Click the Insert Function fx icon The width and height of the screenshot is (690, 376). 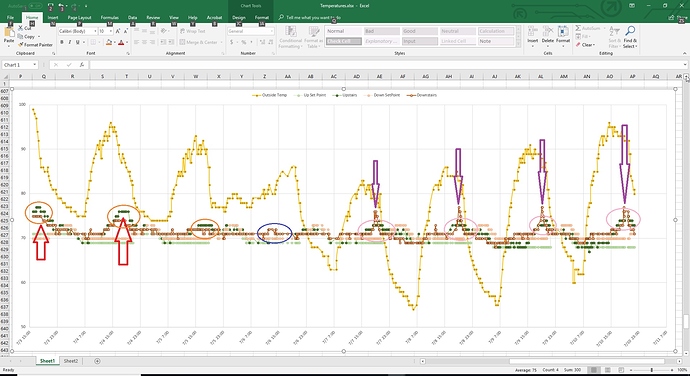[82, 65]
